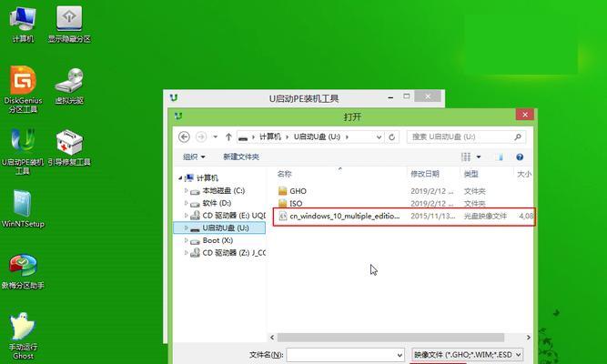Expand the 本地磁盘 (C:) tree node

point(186,190)
